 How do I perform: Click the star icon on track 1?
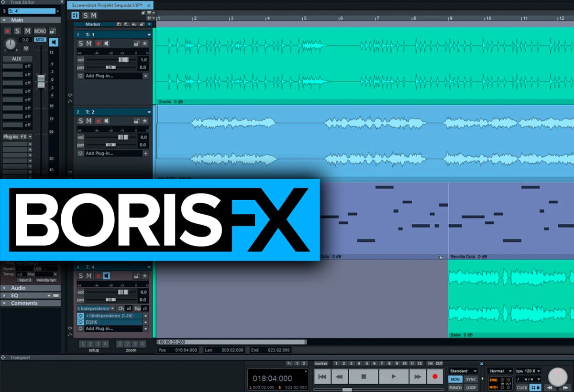(x=144, y=44)
